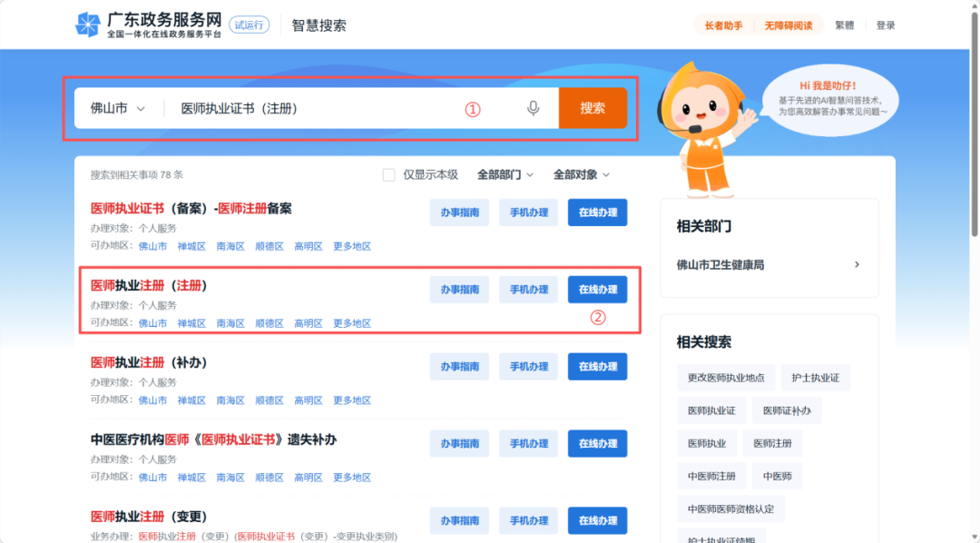
Task: Search related tag 中医师
Action: point(778,476)
